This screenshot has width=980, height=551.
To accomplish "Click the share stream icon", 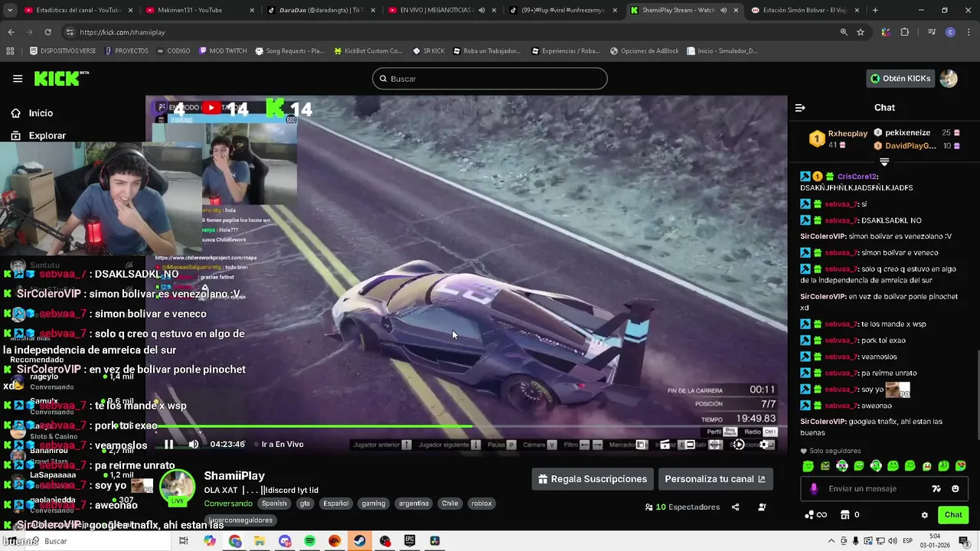I will (x=736, y=507).
